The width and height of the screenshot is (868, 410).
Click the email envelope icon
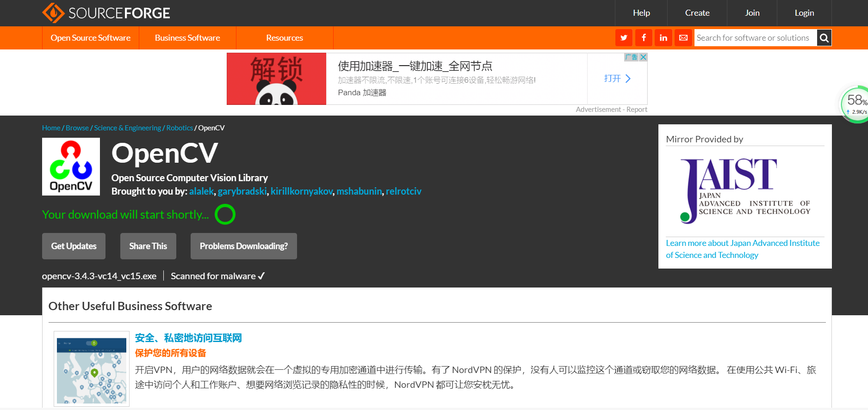(x=683, y=38)
